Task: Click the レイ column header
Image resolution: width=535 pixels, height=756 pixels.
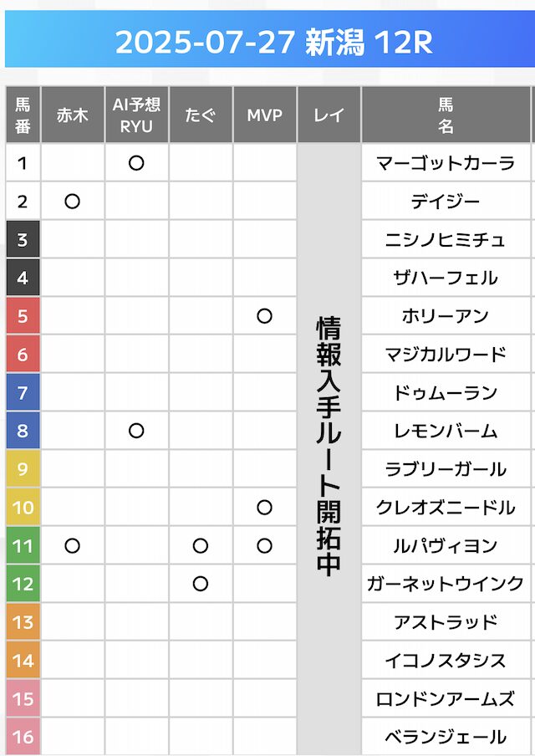Action: pyautogui.click(x=329, y=115)
